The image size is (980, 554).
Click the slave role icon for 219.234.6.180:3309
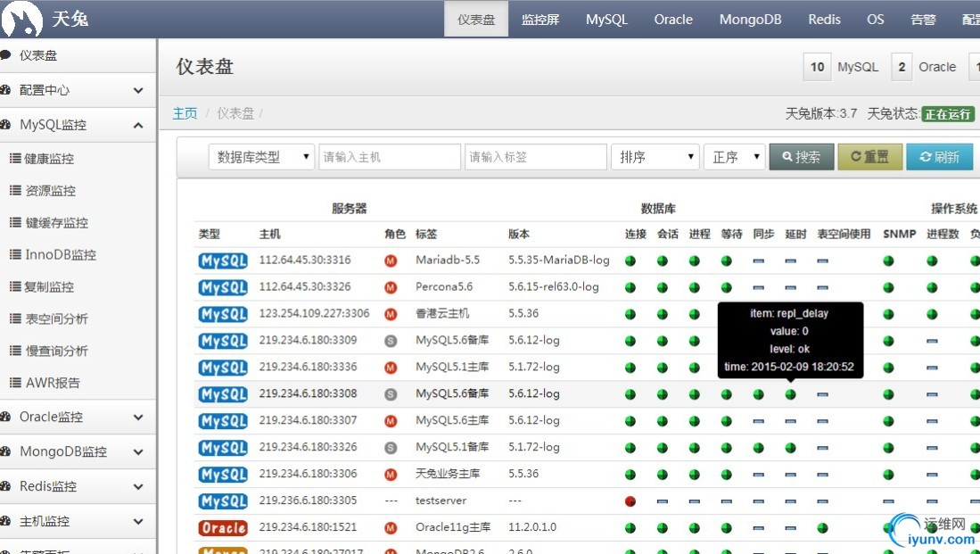click(390, 341)
